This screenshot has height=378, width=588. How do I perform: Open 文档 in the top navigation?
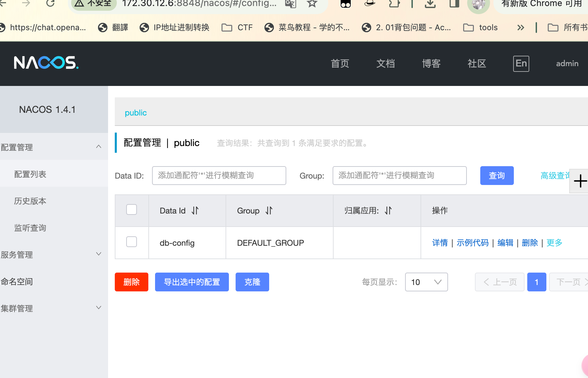pyautogui.click(x=386, y=63)
